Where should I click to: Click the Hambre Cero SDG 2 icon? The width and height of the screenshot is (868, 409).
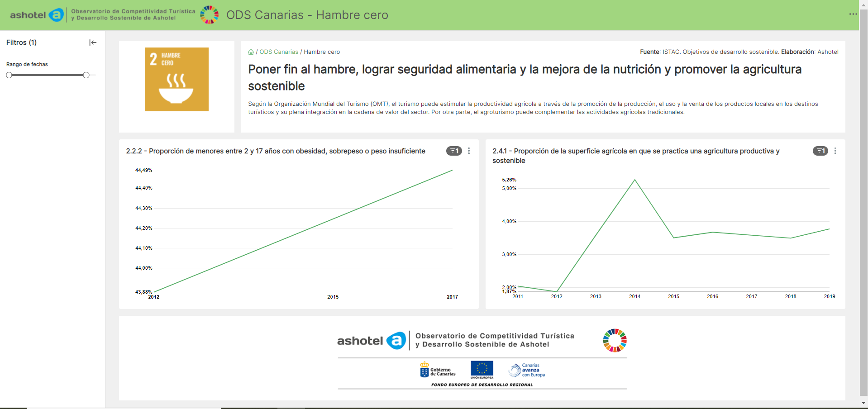[176, 79]
